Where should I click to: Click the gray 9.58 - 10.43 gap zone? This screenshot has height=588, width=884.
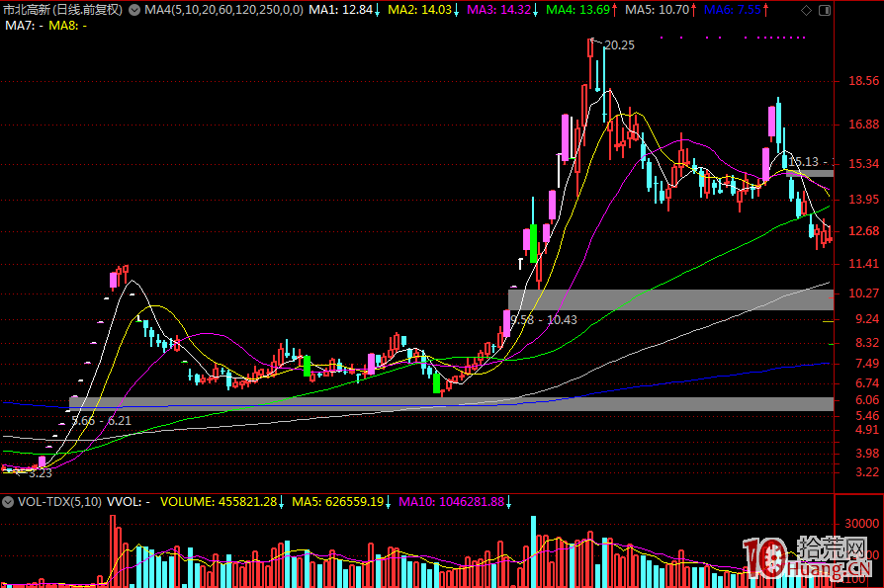click(x=670, y=298)
